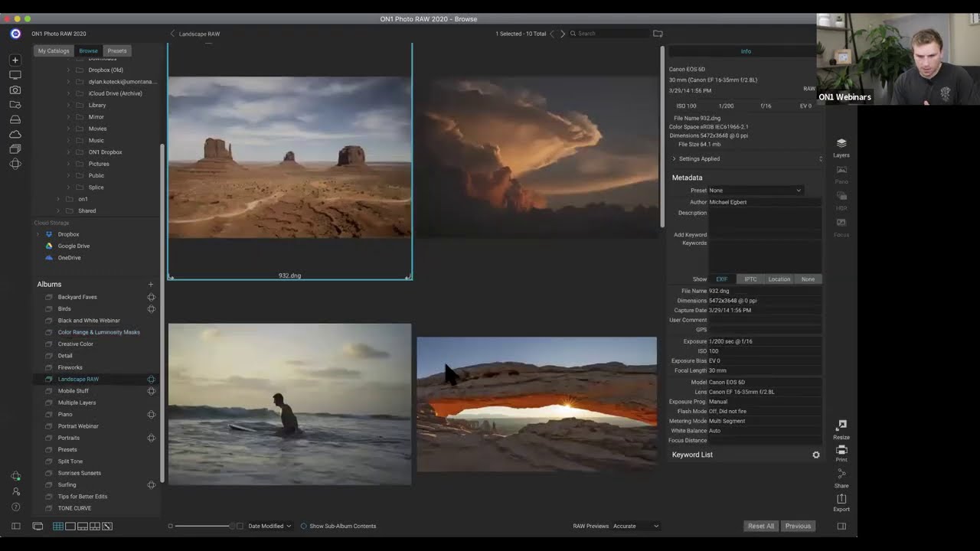Image resolution: width=980 pixels, height=551 pixels.
Task: Click the sync icon beside Backyard Faves
Action: [151, 297]
